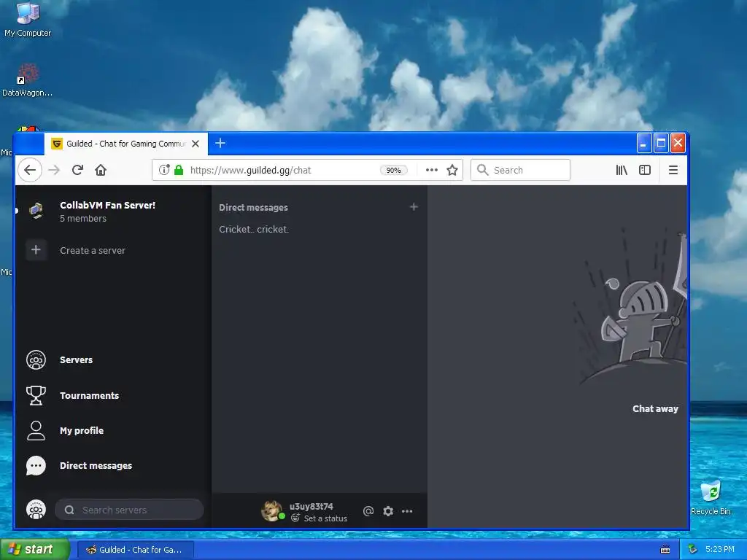Open the Firefox hamburger menu
Screen dimensions: 747x560
673,170
